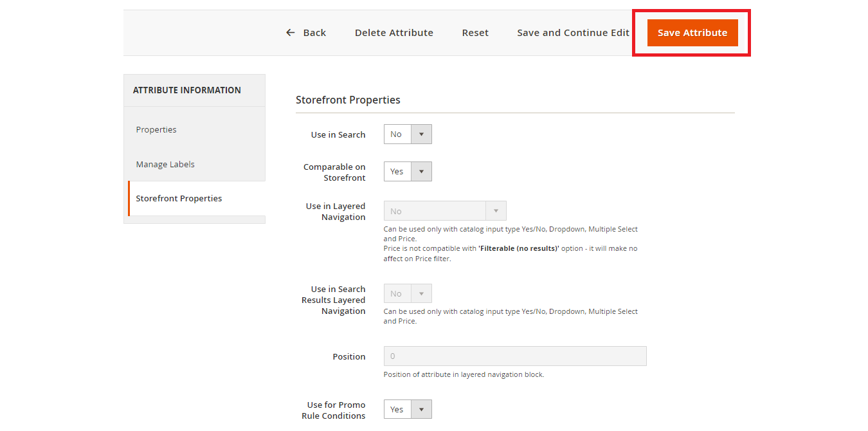Open the Use in Layered Navigation dropdown
The image size is (868, 431).
(445, 211)
